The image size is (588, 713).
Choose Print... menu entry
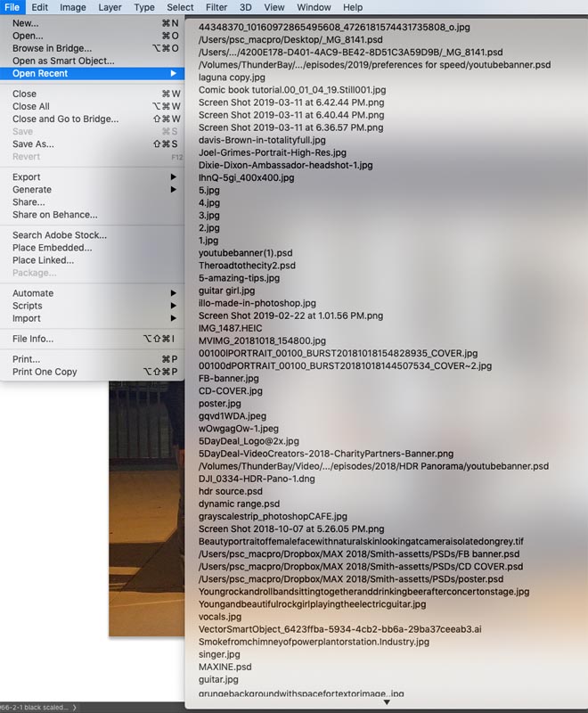(93, 359)
